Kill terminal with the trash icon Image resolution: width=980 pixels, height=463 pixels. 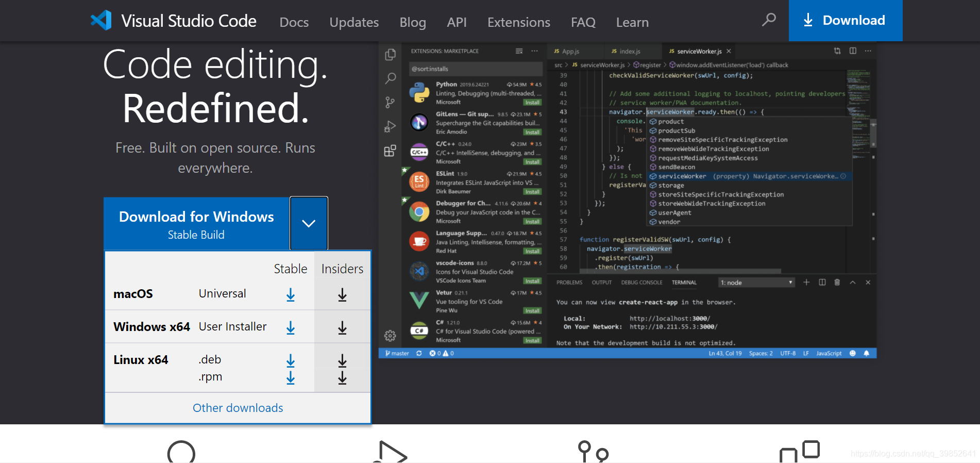click(837, 282)
